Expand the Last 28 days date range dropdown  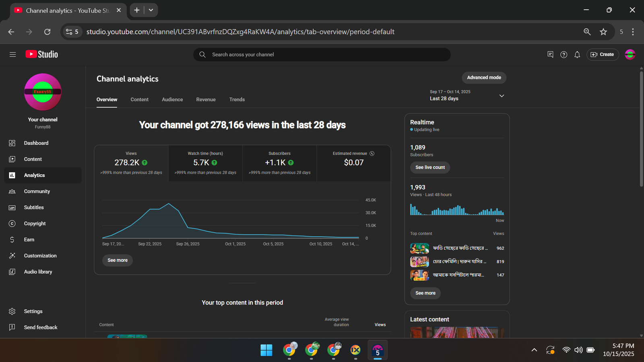pyautogui.click(x=502, y=96)
